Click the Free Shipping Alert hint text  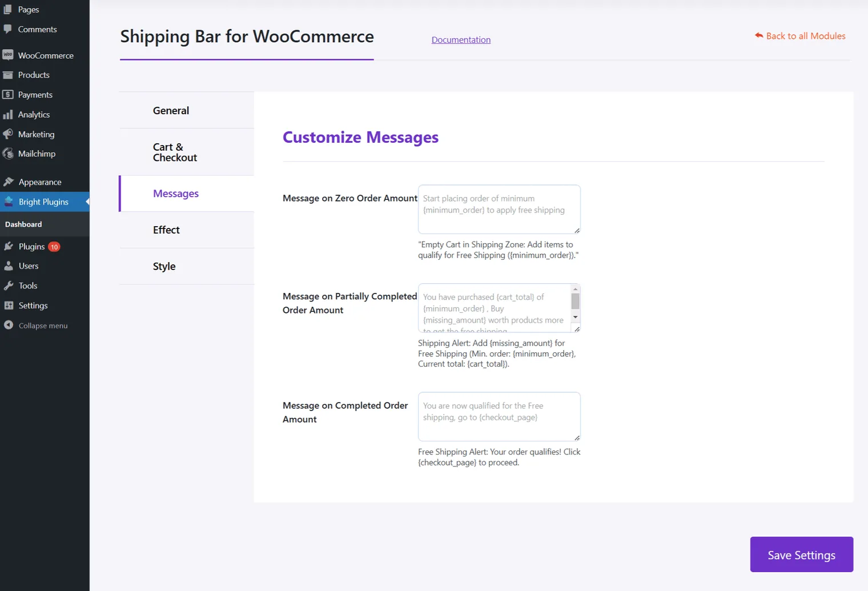click(499, 457)
